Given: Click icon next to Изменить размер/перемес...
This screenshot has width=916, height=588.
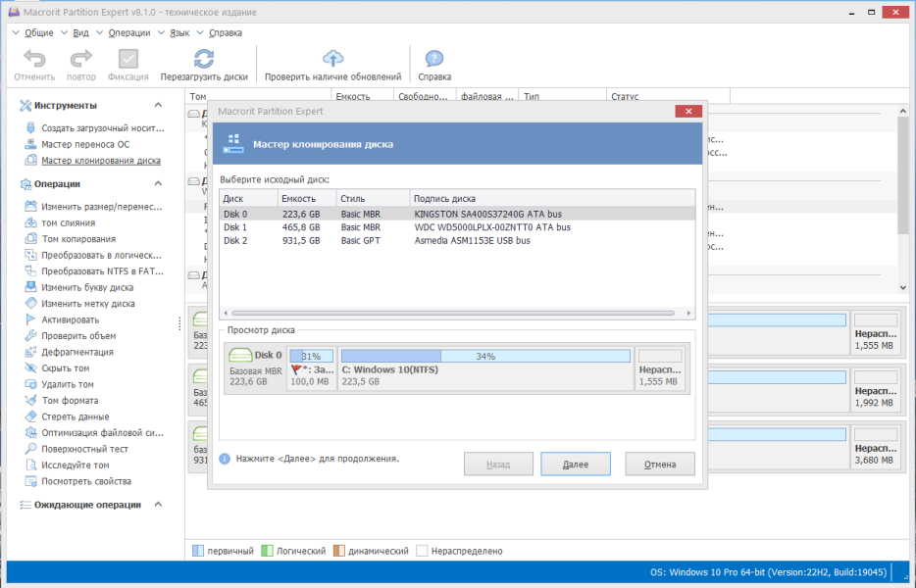Looking at the screenshot, I should click(30, 207).
